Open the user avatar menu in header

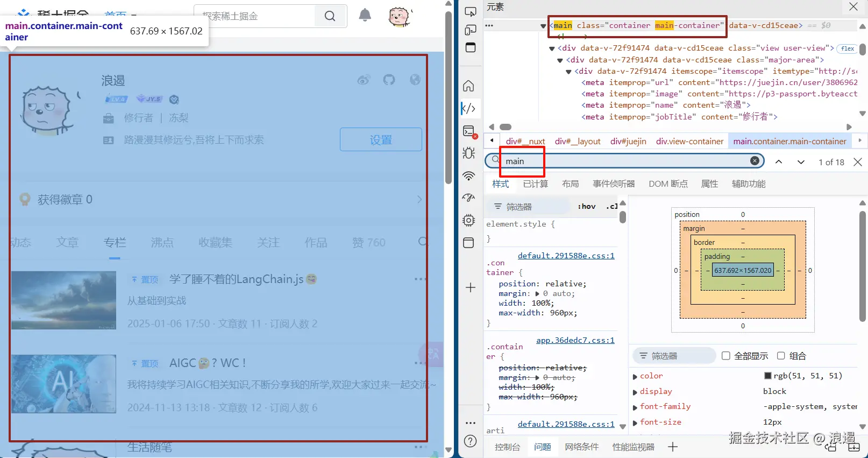tap(400, 17)
